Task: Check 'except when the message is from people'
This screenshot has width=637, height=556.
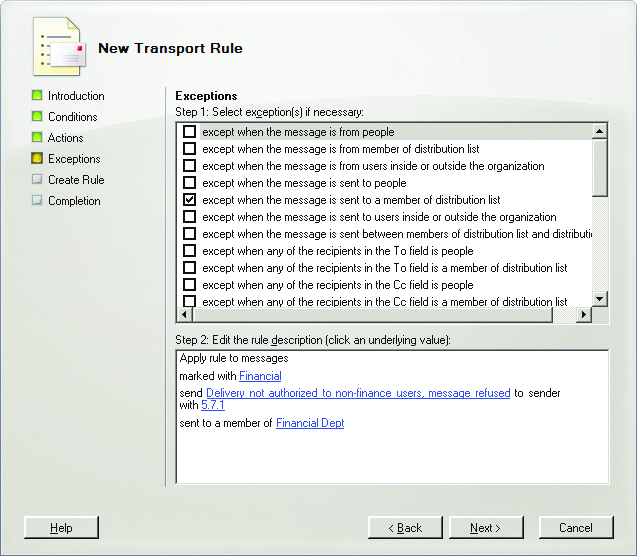Action: coord(190,132)
